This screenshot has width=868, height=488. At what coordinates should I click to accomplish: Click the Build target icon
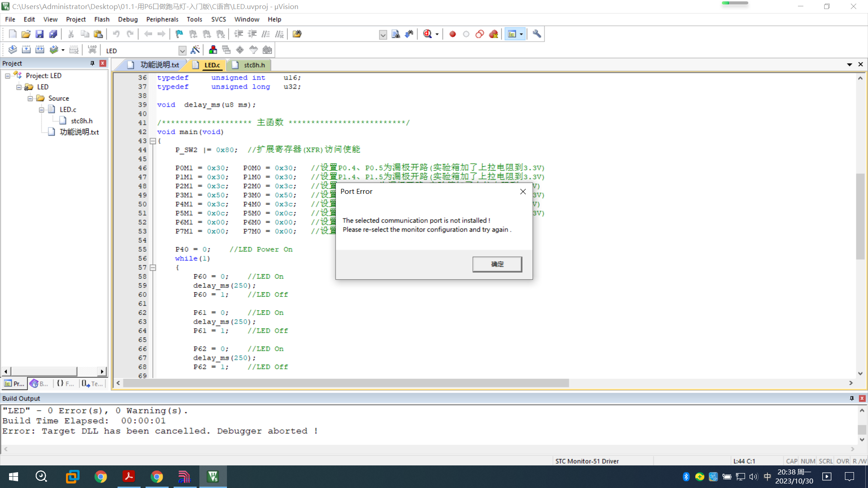click(26, 50)
